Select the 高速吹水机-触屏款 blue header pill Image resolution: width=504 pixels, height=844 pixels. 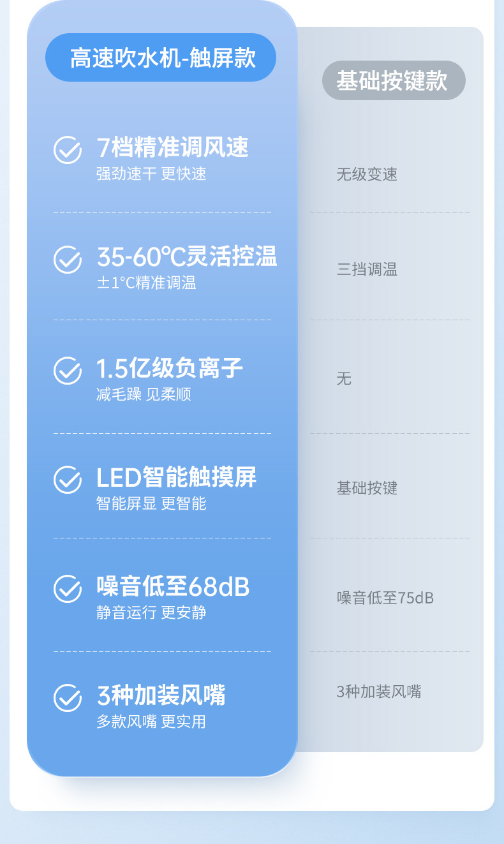tap(161, 57)
